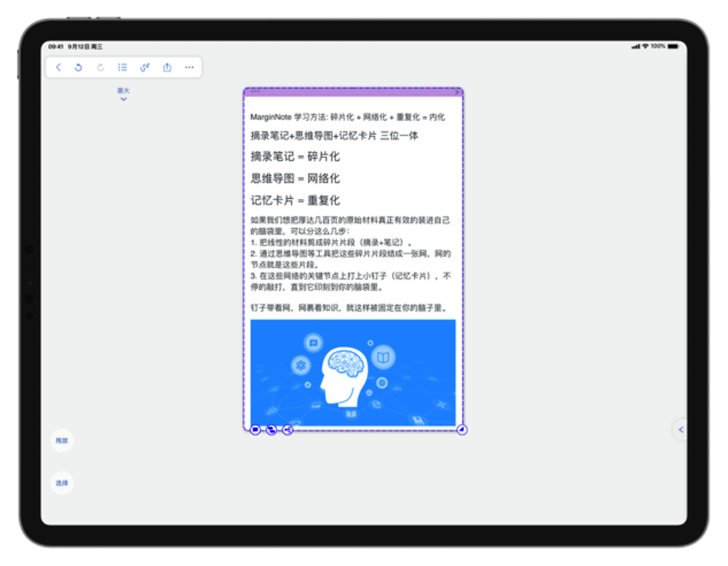This screenshot has height=566, width=728.
Task: Select the freehand connection line tool
Action: 145,67
